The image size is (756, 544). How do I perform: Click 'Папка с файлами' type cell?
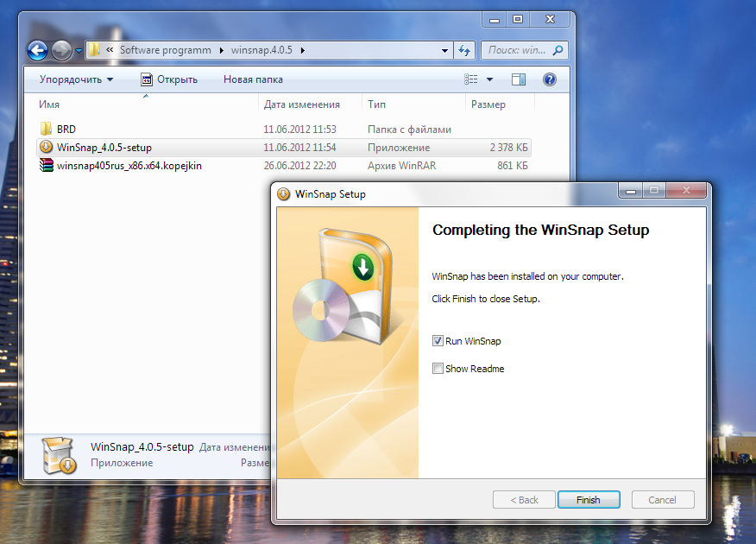[409, 130]
